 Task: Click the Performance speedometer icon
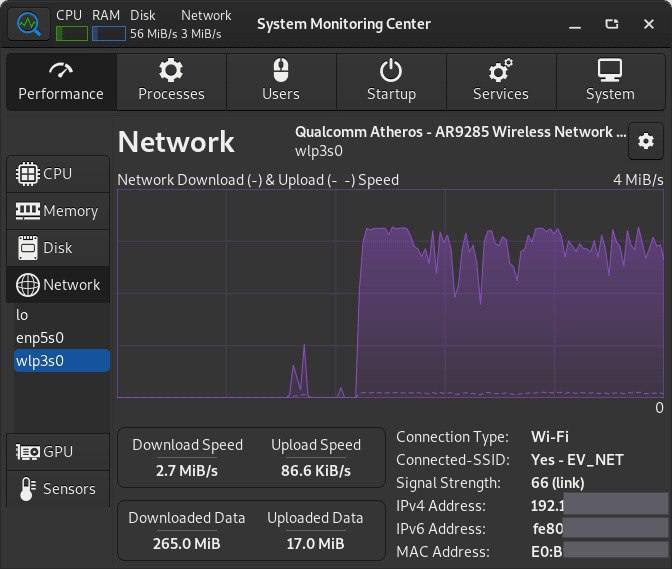point(61,70)
